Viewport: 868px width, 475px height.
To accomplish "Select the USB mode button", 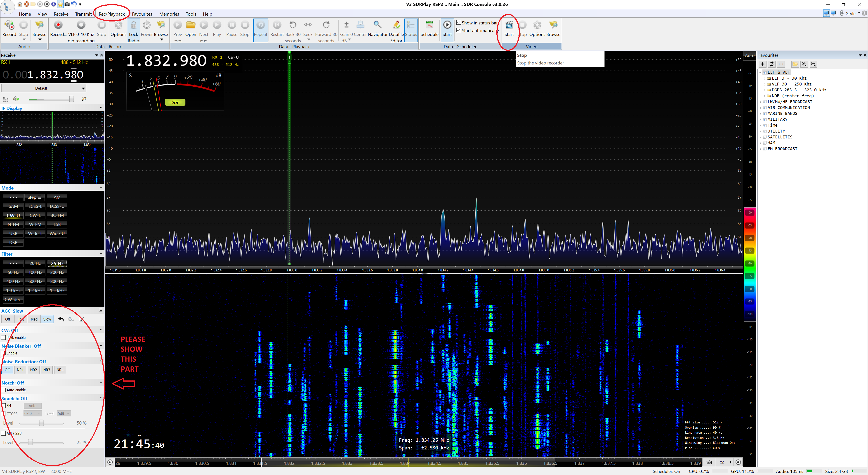I will 13,233.
